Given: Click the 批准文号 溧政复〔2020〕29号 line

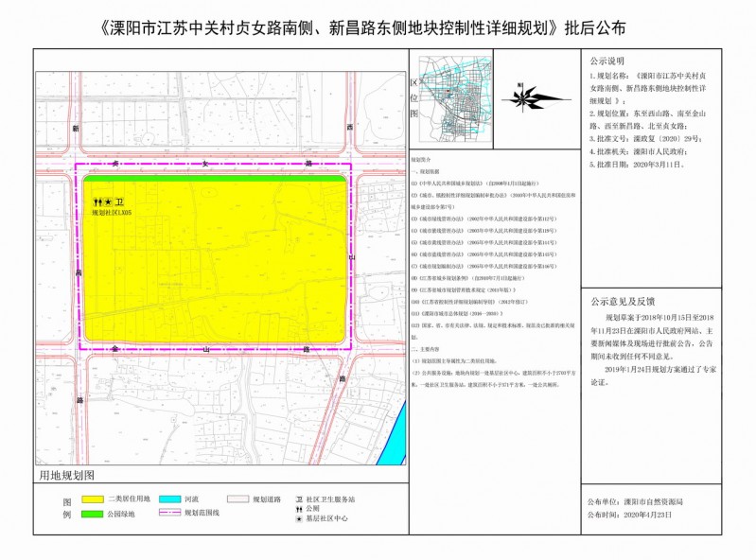Looking at the screenshot, I should click(x=645, y=139).
